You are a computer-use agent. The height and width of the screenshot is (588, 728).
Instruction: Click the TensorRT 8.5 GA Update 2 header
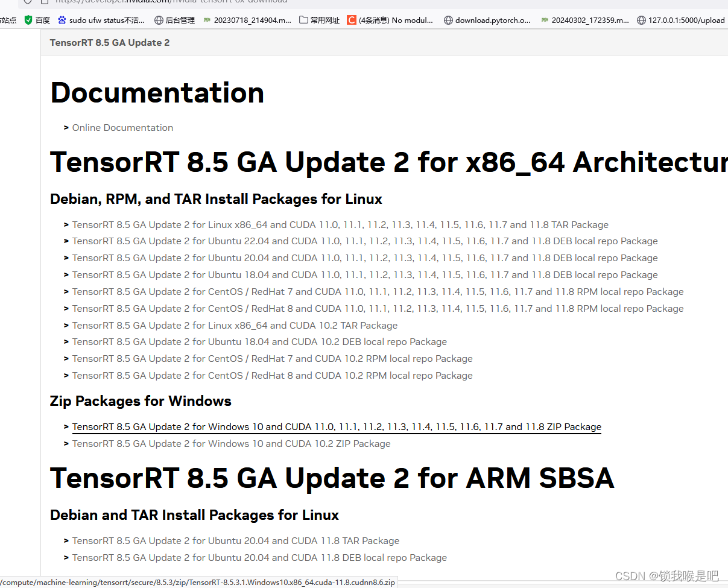click(110, 43)
